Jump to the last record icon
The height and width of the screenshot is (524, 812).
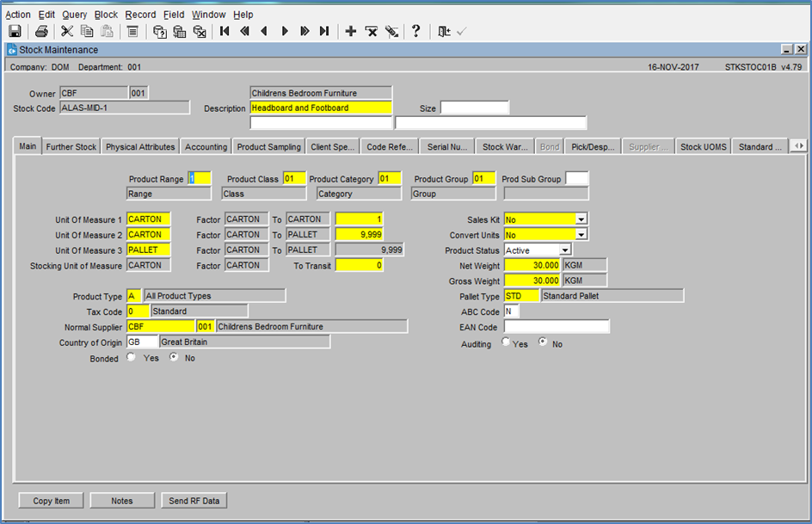(324, 32)
